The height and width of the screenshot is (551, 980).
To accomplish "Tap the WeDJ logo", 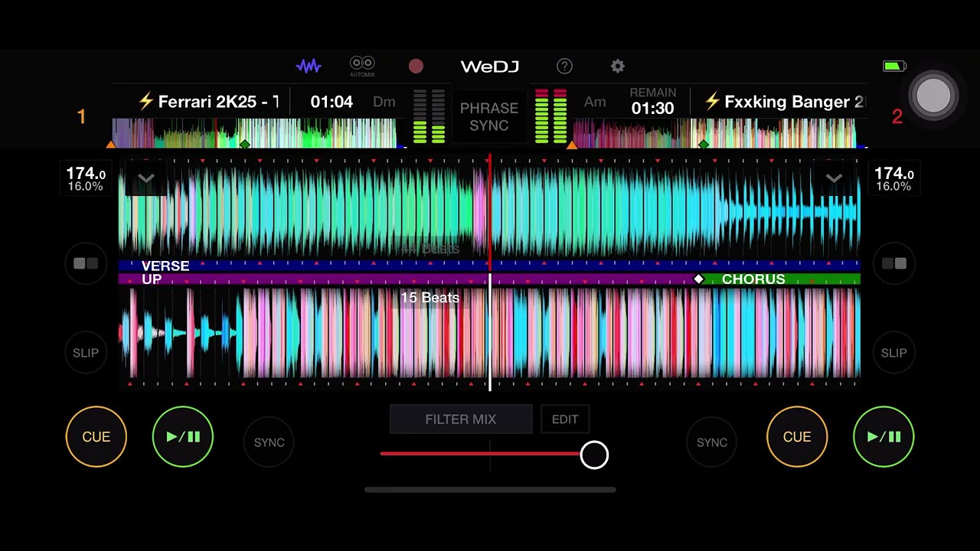I will 490,67.
